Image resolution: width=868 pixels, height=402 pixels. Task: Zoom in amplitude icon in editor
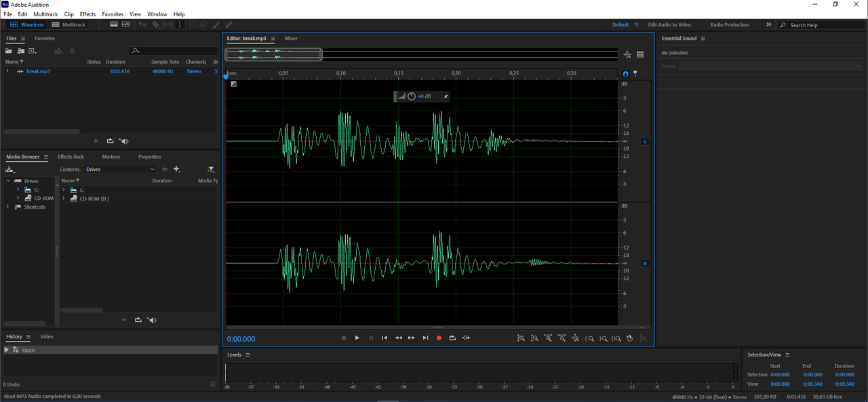click(x=521, y=338)
